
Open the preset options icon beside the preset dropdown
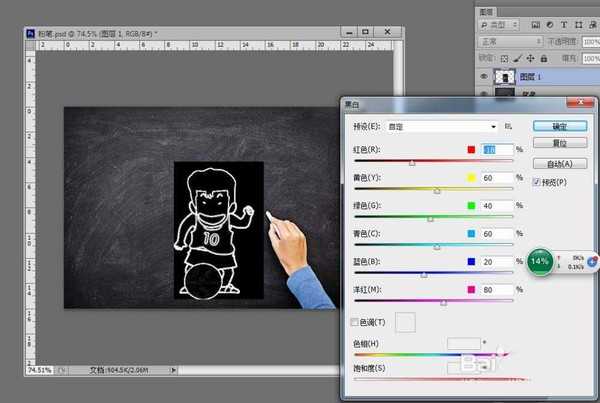(509, 127)
